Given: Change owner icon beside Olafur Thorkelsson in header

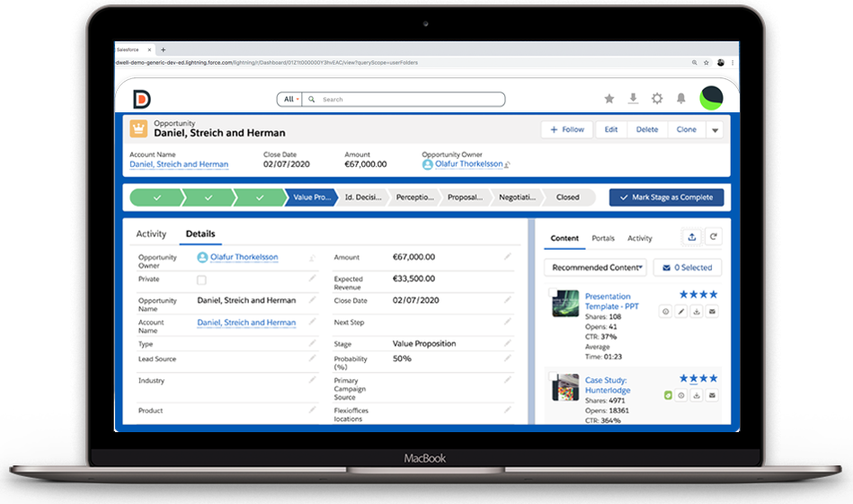Looking at the screenshot, I should click(507, 164).
